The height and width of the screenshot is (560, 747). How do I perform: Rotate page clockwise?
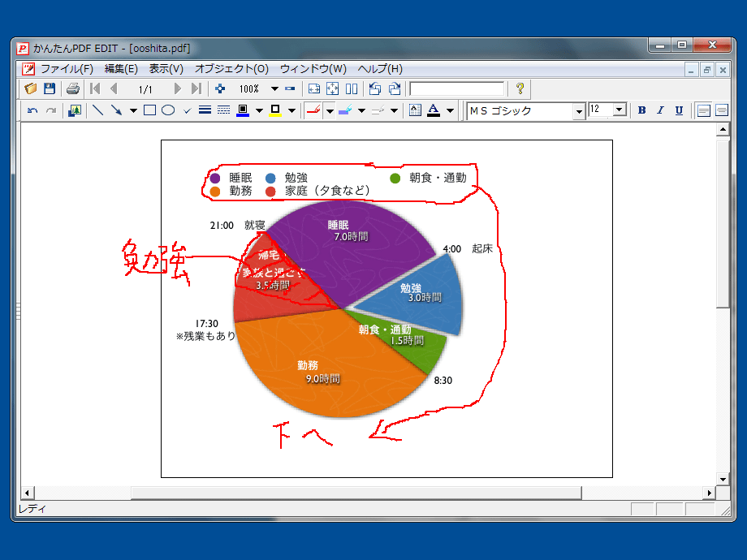coord(395,88)
